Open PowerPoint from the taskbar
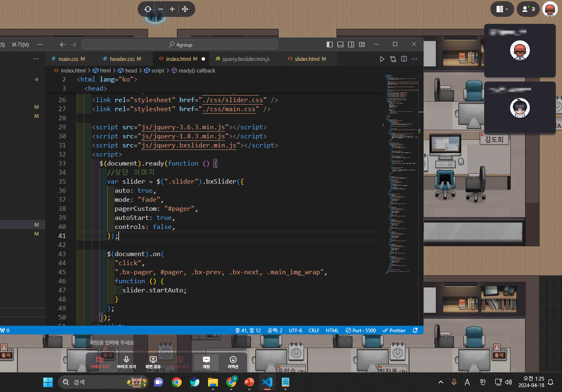The image size is (562, 392). click(249, 382)
